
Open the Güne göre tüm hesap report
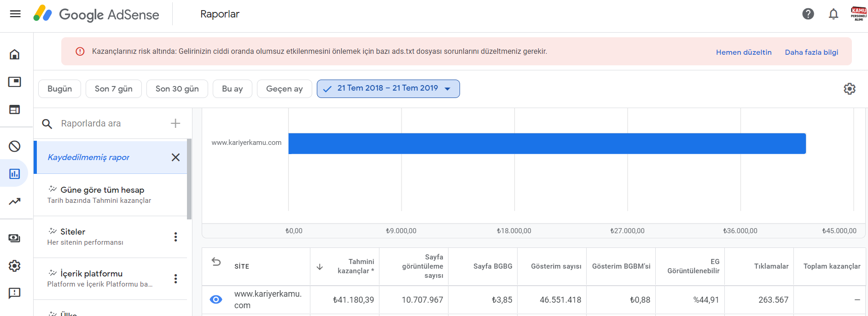[111, 195]
